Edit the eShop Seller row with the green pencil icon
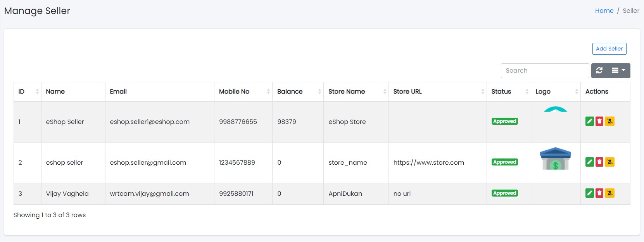 (589, 121)
